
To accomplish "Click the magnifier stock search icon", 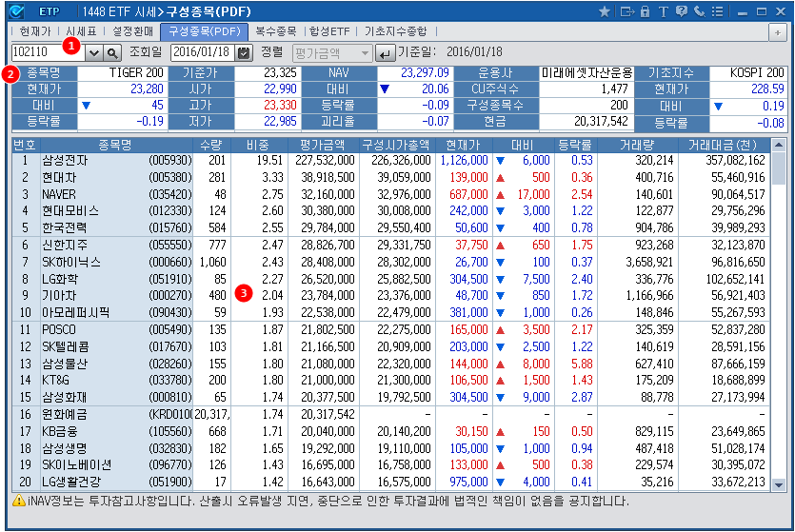I will point(112,52).
